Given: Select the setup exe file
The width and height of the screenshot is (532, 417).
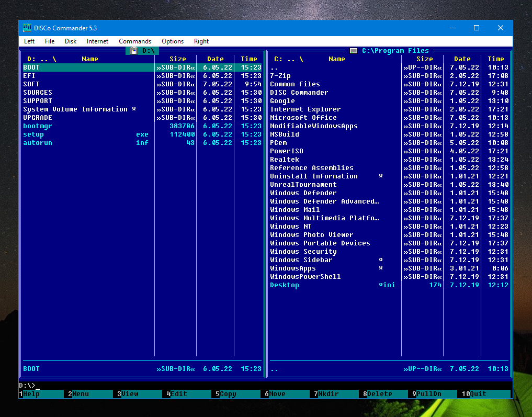Looking at the screenshot, I should 33,134.
